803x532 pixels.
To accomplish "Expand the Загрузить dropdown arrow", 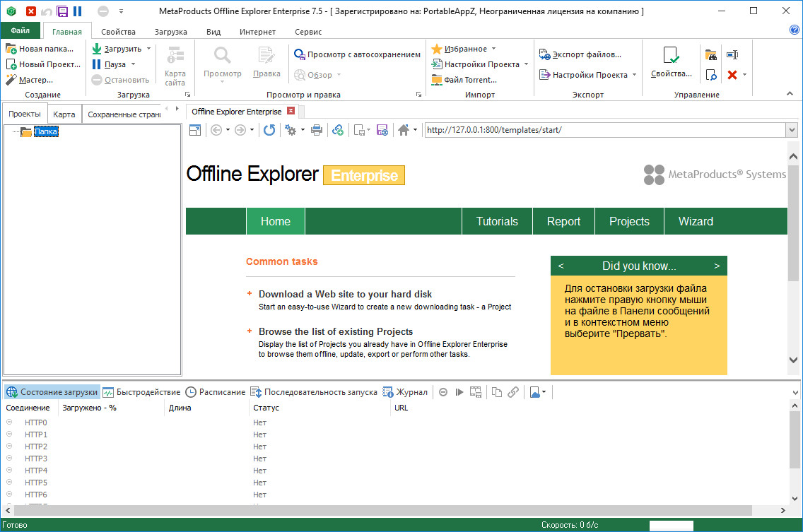I will tap(148, 49).
